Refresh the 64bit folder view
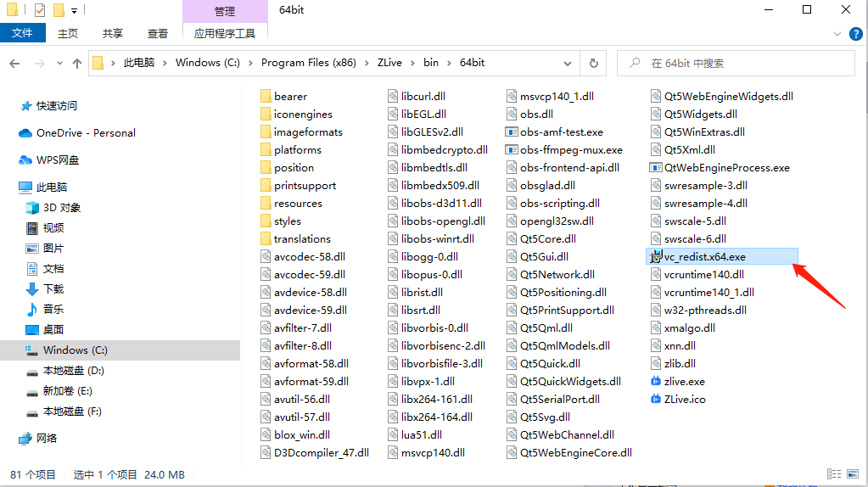Image resolution: width=868 pixels, height=487 pixels. pos(593,63)
